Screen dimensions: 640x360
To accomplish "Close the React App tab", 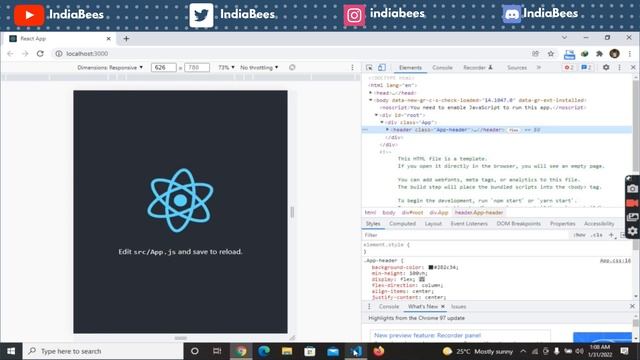I will 109,39.
